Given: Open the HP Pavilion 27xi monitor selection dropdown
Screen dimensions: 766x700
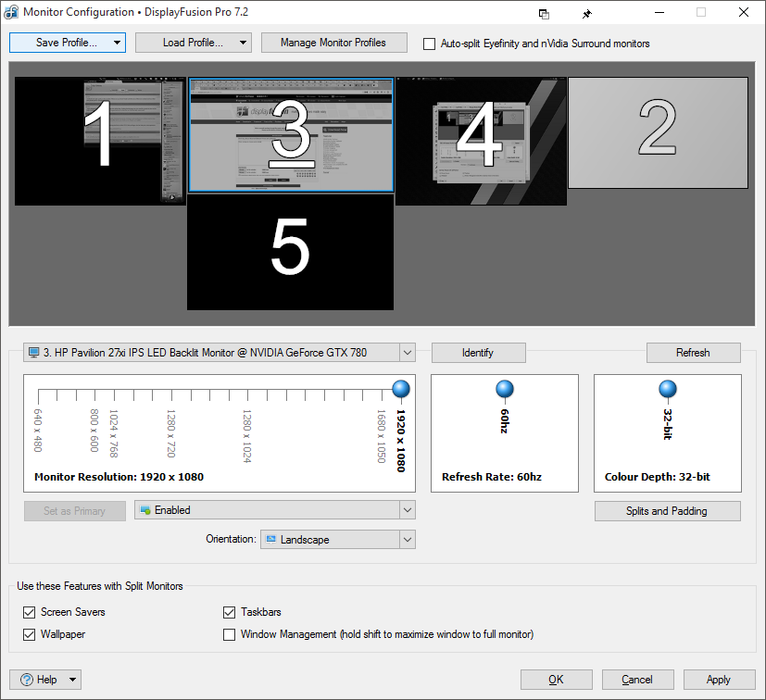Looking at the screenshot, I should (x=219, y=353).
